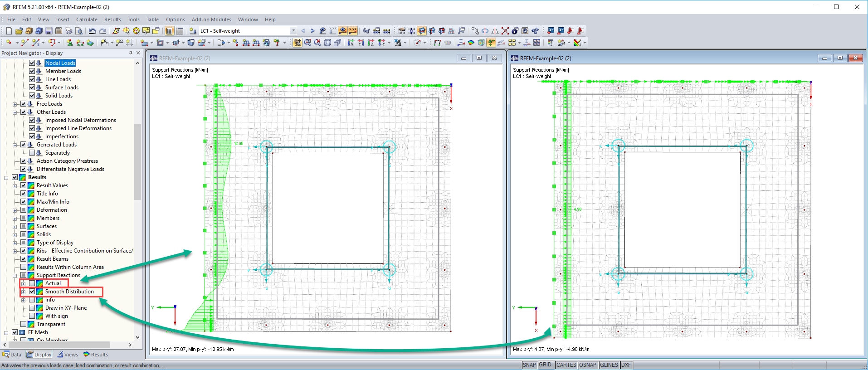This screenshot has width=868, height=370.
Task: Click the navigator vertical scrollbar
Action: (x=137, y=161)
